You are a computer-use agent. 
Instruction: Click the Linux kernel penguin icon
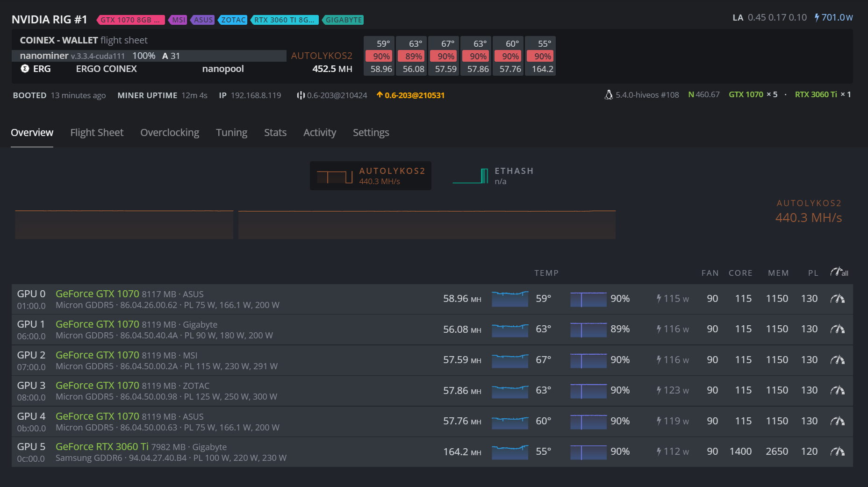[608, 95]
